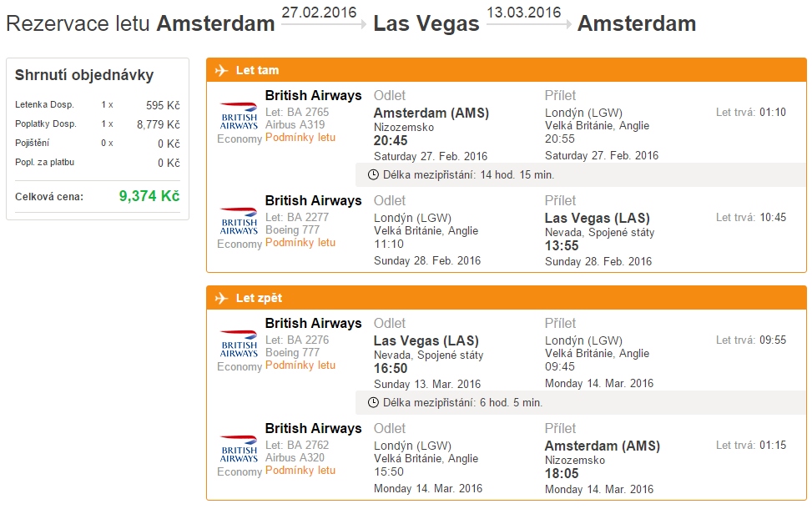
Task: Select the Let tam section header
Action: (x=507, y=70)
